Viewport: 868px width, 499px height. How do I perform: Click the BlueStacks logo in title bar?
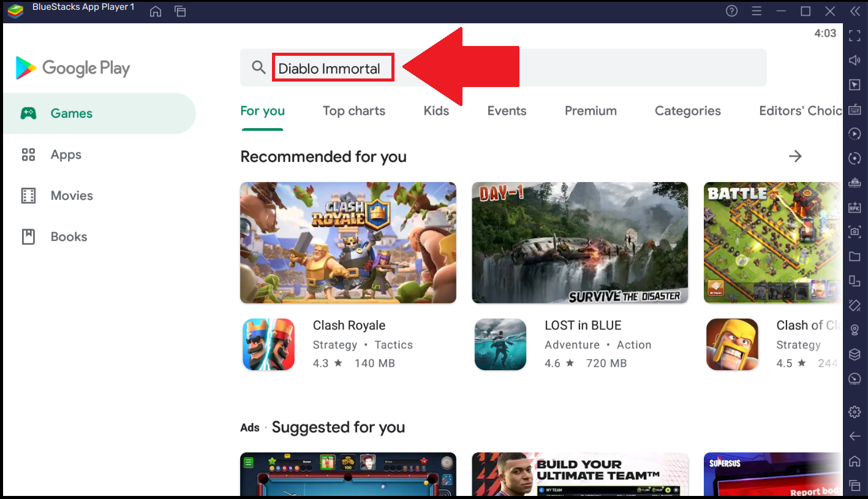15,11
